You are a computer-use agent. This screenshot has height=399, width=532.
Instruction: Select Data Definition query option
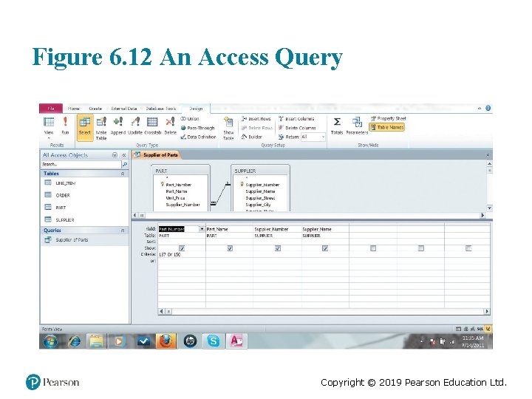[199, 137]
